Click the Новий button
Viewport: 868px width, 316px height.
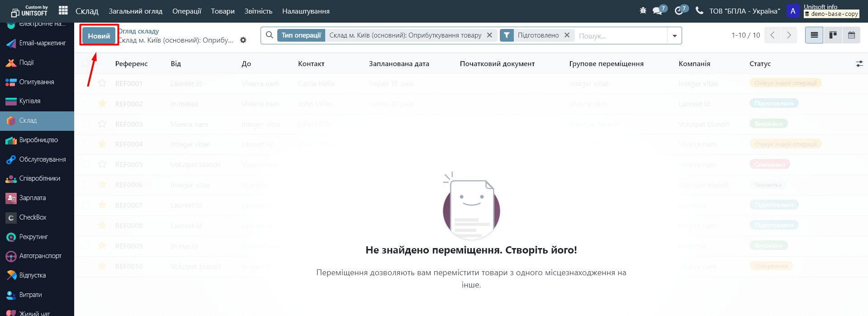tap(99, 36)
